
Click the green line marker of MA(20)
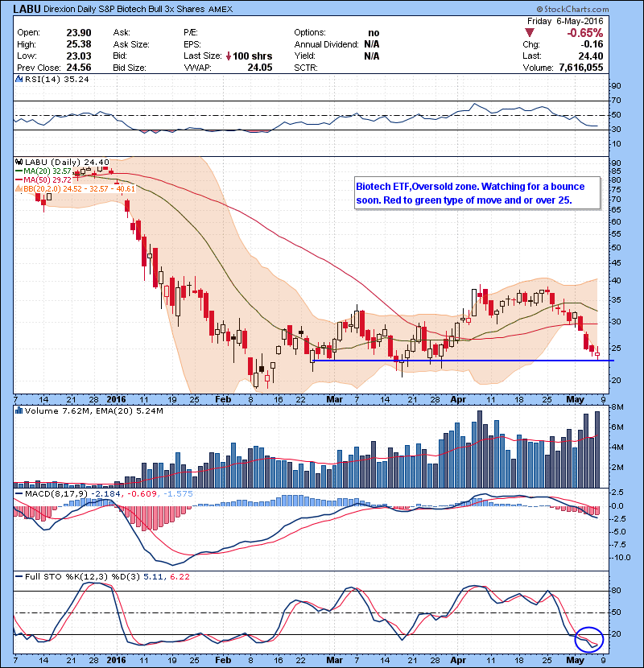19,171
